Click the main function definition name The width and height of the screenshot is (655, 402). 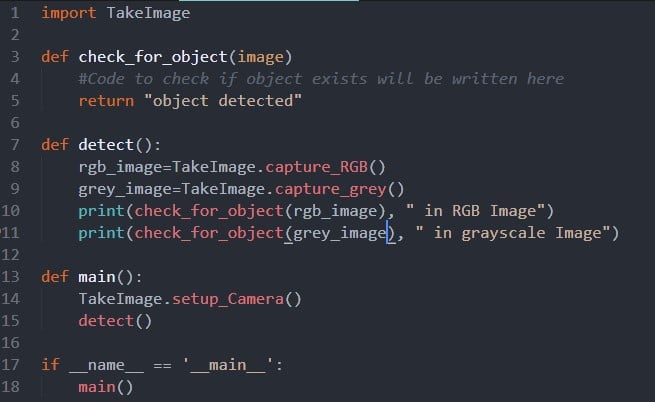click(x=97, y=277)
